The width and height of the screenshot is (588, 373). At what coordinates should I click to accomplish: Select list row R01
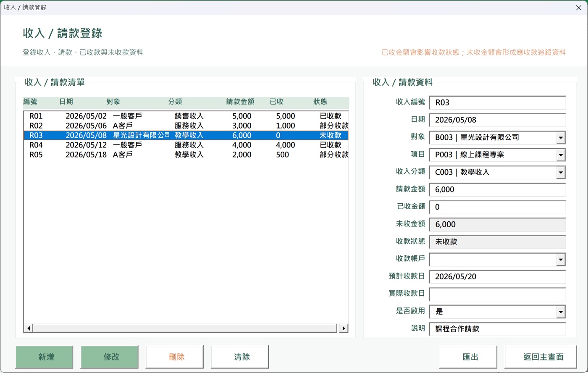[186, 116]
